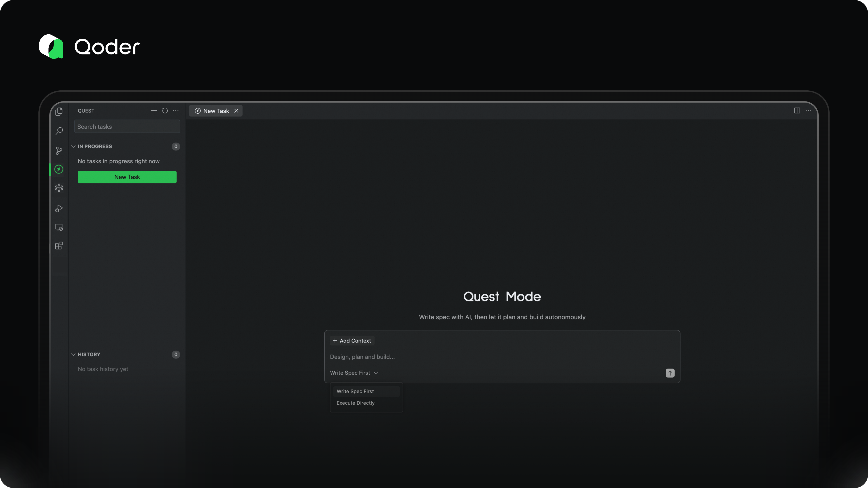The width and height of the screenshot is (868, 488).
Task: Click the refresh icon in Quest header
Action: (x=165, y=111)
